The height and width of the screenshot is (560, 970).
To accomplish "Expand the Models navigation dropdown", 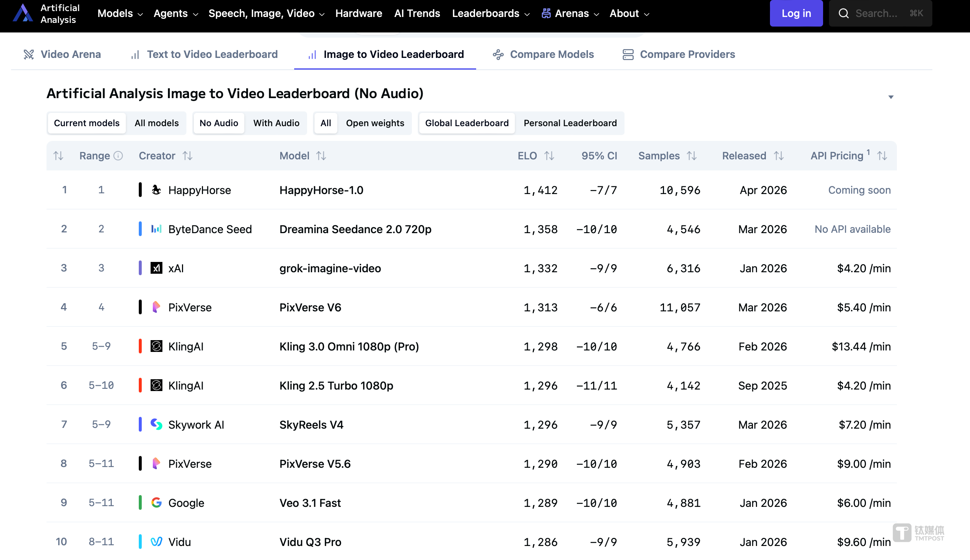I will pyautogui.click(x=120, y=13).
